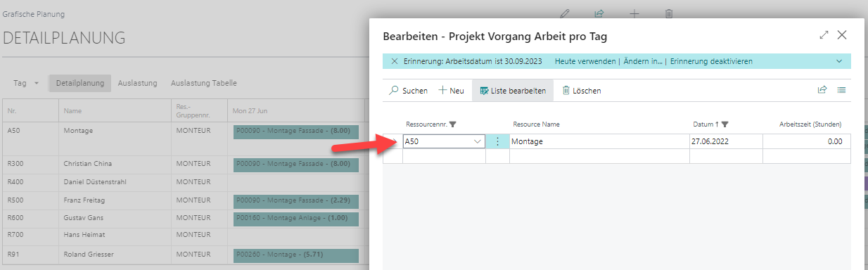Viewport: 868px width, 270px height.
Task: Click resource number R400
Action: (15, 182)
